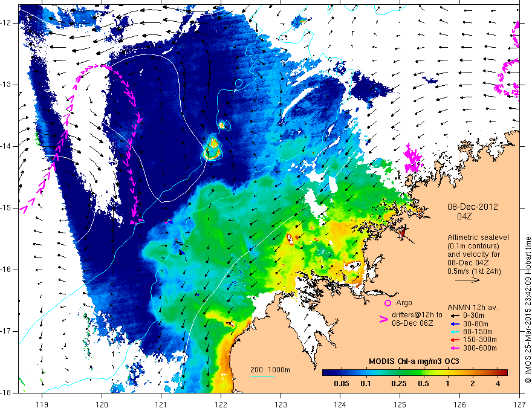The width and height of the screenshot is (532, 411).
Task: Click the dark red end of the colorbar
Action: [x=503, y=373]
